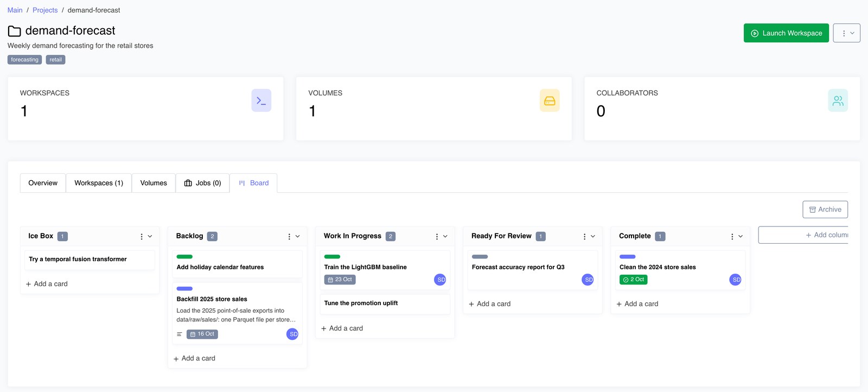Click description icon on Backfill 2025 store sales
868x392 pixels.
click(180, 334)
